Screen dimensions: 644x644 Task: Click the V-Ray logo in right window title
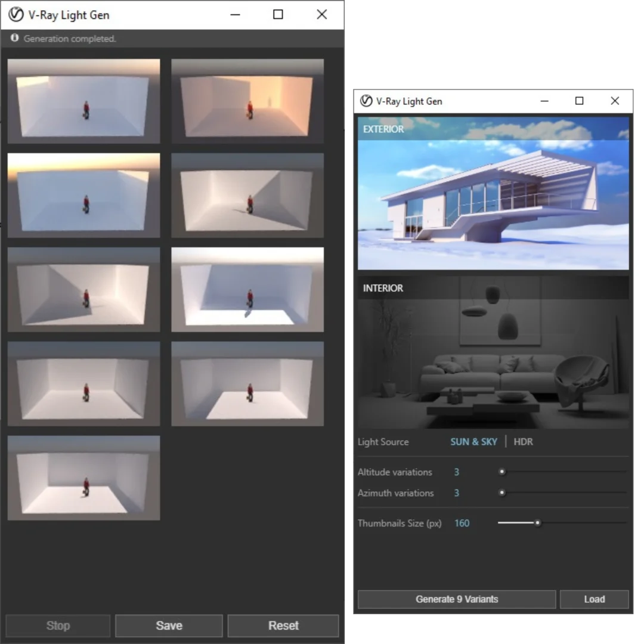[366, 101]
